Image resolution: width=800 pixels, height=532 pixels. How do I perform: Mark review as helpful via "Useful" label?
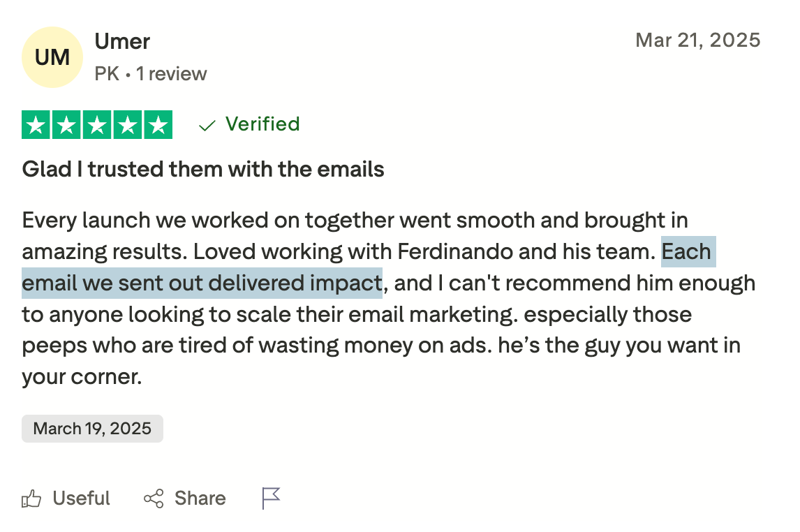(82, 498)
